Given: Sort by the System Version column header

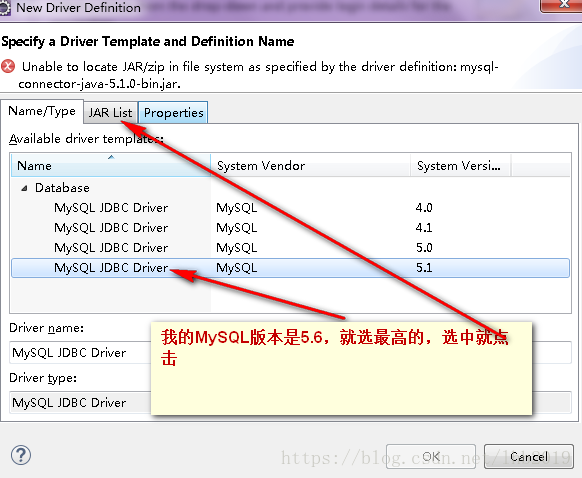Looking at the screenshot, I should click(461, 165).
